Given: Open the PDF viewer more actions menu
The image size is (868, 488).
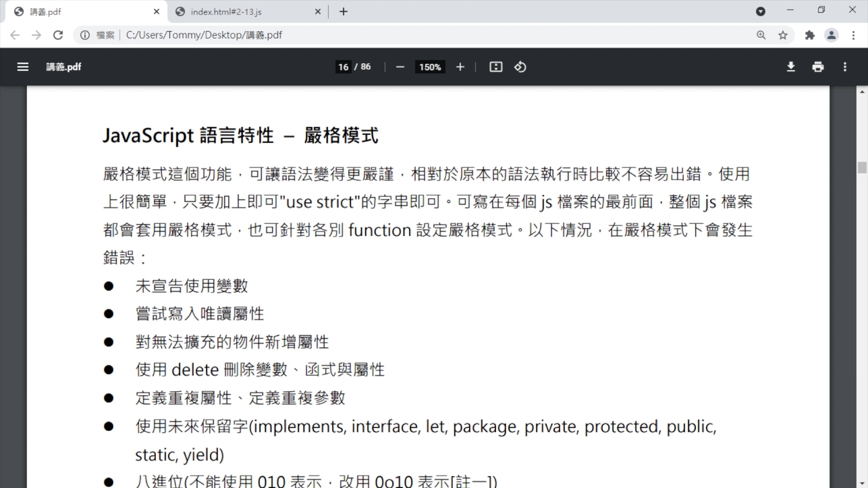Looking at the screenshot, I should click(x=844, y=67).
